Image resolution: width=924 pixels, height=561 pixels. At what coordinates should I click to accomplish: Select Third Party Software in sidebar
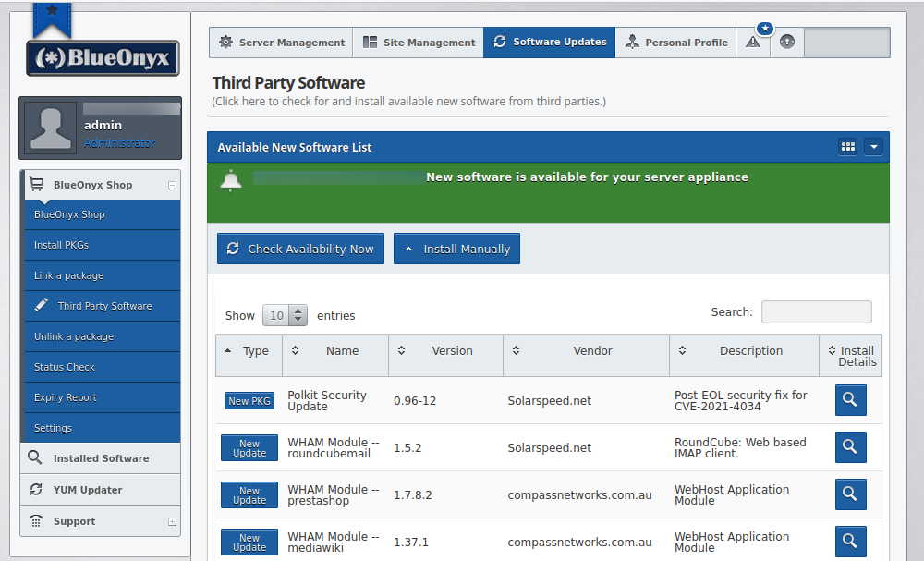click(x=103, y=306)
